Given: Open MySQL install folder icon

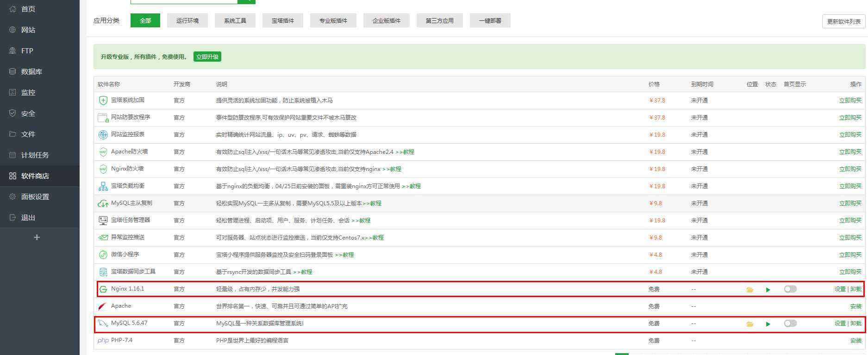Looking at the screenshot, I should (749, 324).
